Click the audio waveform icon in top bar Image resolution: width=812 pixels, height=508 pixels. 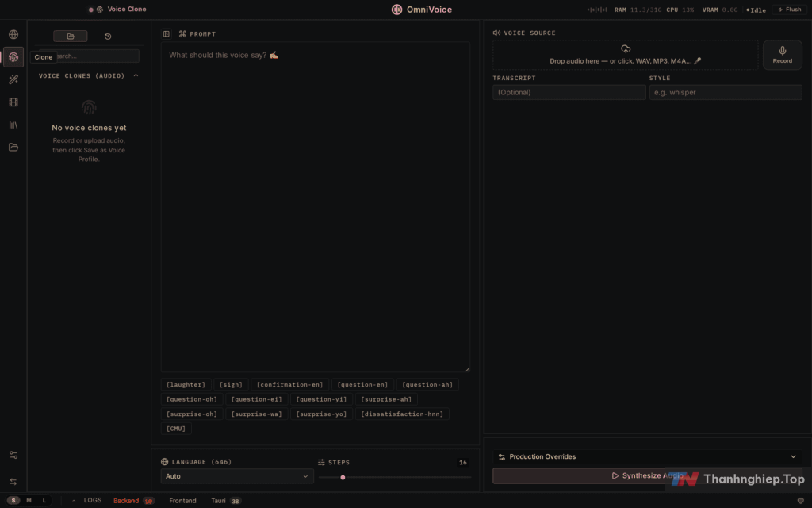(x=597, y=10)
